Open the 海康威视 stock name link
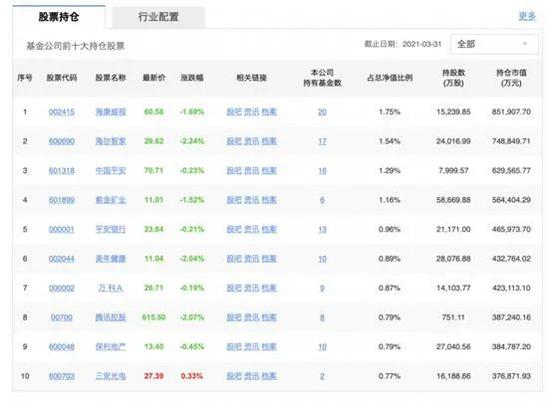Viewport: 550px width, 401px height. [110, 112]
